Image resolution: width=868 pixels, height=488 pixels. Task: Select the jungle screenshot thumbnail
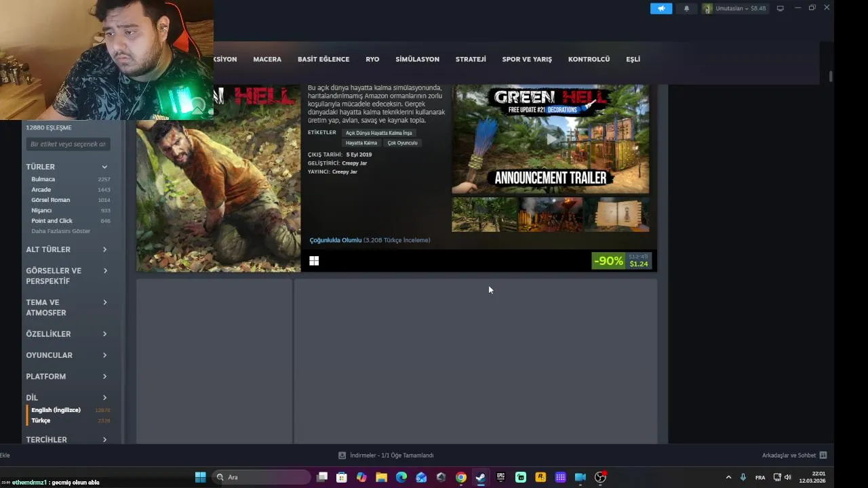tap(484, 214)
